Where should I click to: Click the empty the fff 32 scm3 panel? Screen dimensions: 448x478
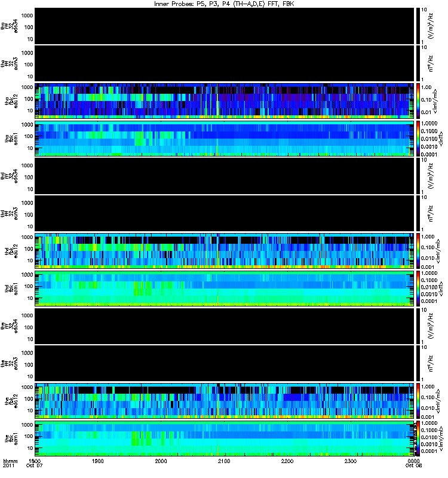click(225, 363)
